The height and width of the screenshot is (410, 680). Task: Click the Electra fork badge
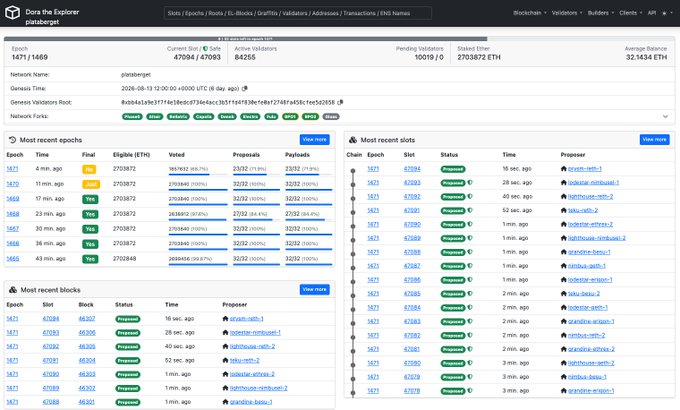point(250,116)
